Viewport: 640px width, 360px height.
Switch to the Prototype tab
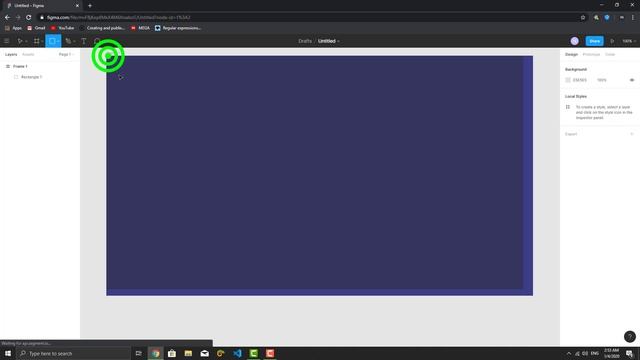pyautogui.click(x=591, y=54)
